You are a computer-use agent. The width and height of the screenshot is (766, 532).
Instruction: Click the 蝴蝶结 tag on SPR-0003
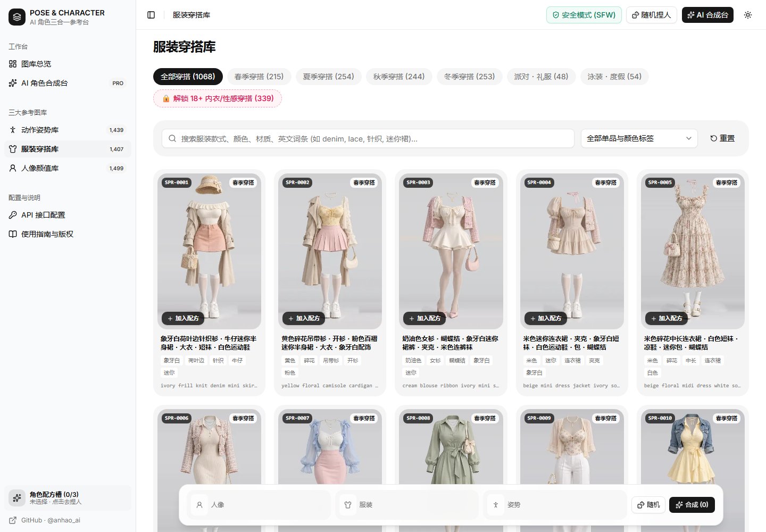pos(457,361)
